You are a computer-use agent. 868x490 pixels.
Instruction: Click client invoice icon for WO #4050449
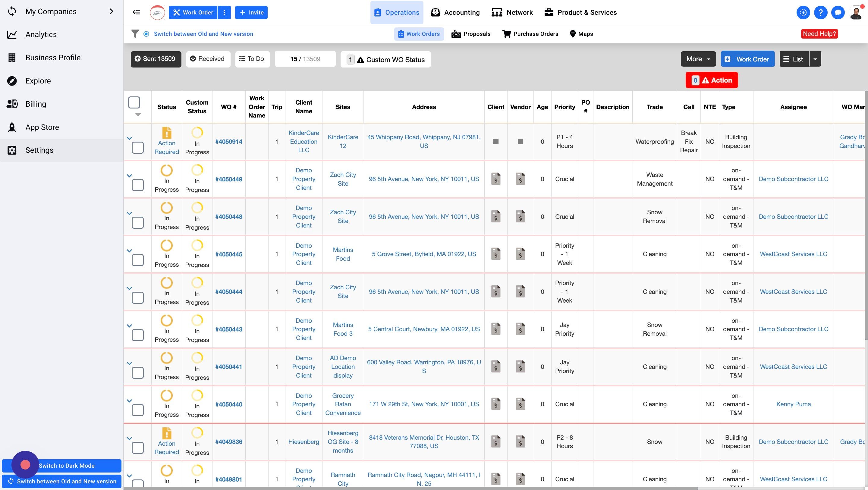(x=495, y=179)
